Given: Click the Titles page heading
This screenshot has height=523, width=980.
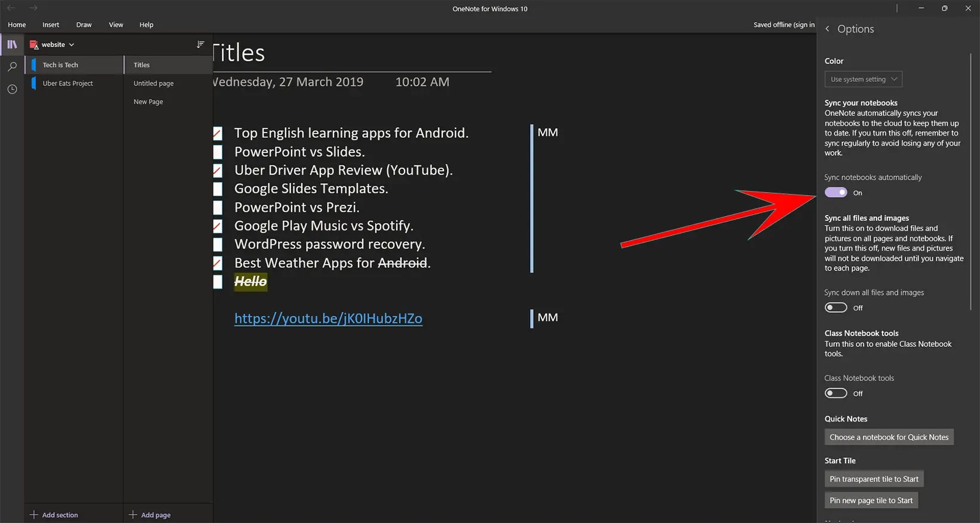Looking at the screenshot, I should pyautogui.click(x=239, y=53).
